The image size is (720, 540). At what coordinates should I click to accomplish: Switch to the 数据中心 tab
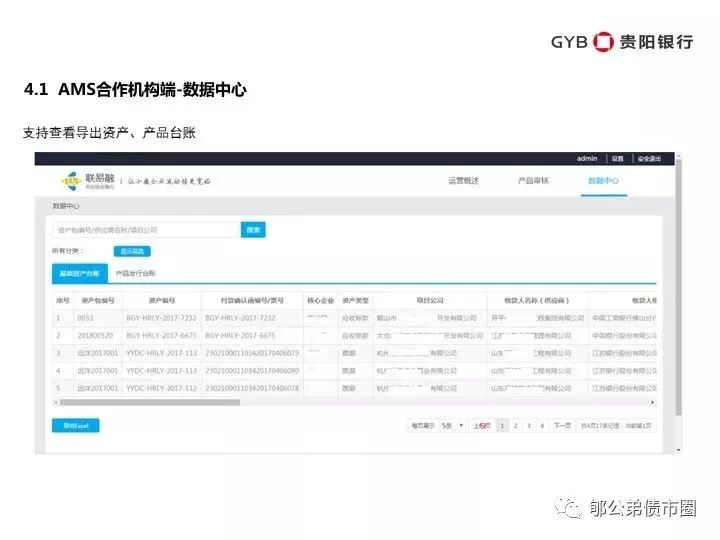602,180
